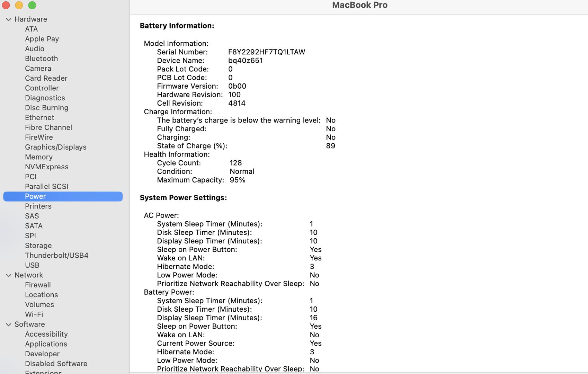This screenshot has width=588, height=374.
Task: Select Parallel SCSI in the sidebar
Action: point(47,186)
